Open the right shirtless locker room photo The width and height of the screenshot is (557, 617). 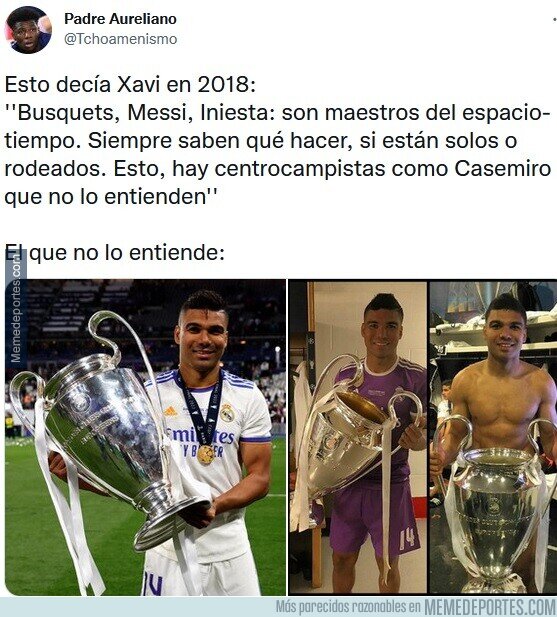pos(493,437)
